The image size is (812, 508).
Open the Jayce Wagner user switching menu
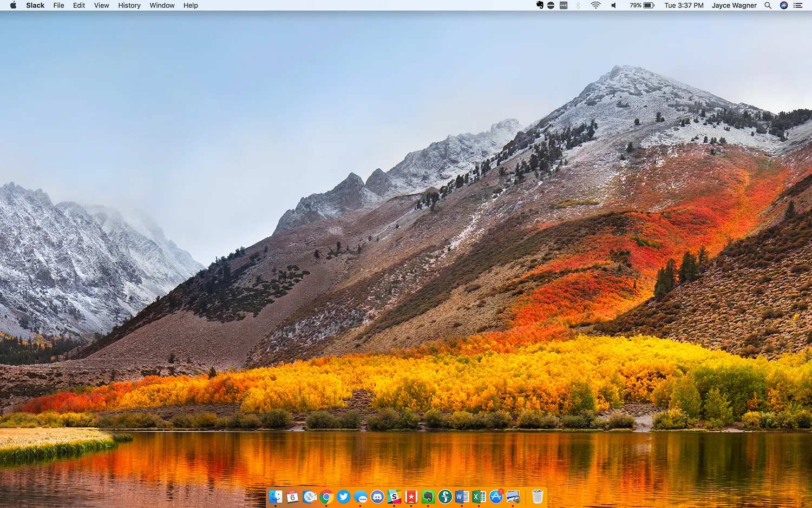coord(734,5)
